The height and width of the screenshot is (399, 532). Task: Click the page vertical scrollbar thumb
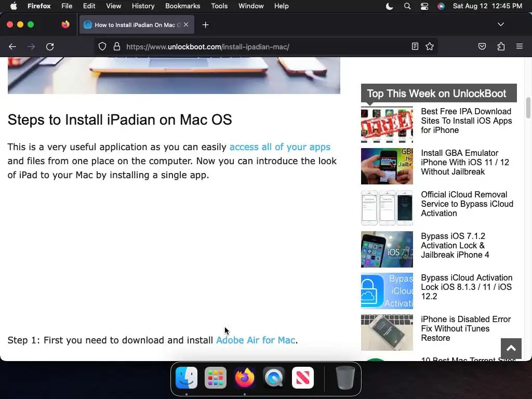point(528,108)
